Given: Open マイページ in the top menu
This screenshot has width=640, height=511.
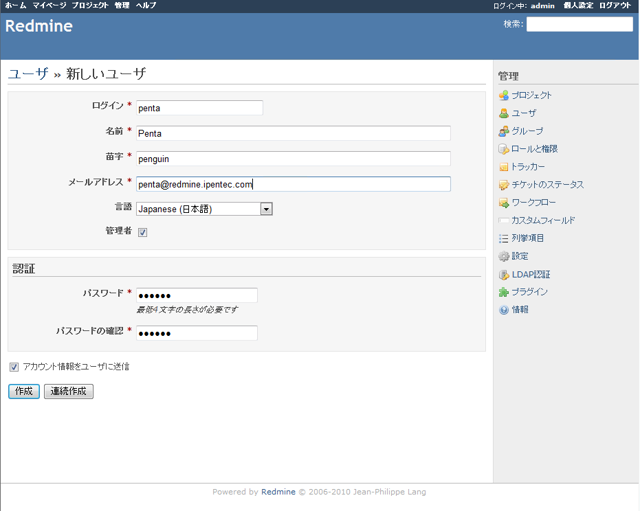Looking at the screenshot, I should pyautogui.click(x=49, y=5).
